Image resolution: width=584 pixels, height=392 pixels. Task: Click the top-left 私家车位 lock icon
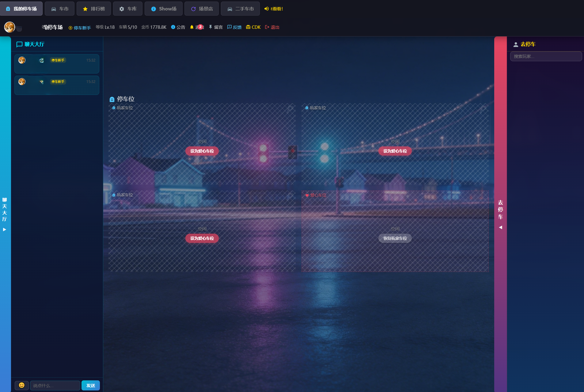[114, 108]
